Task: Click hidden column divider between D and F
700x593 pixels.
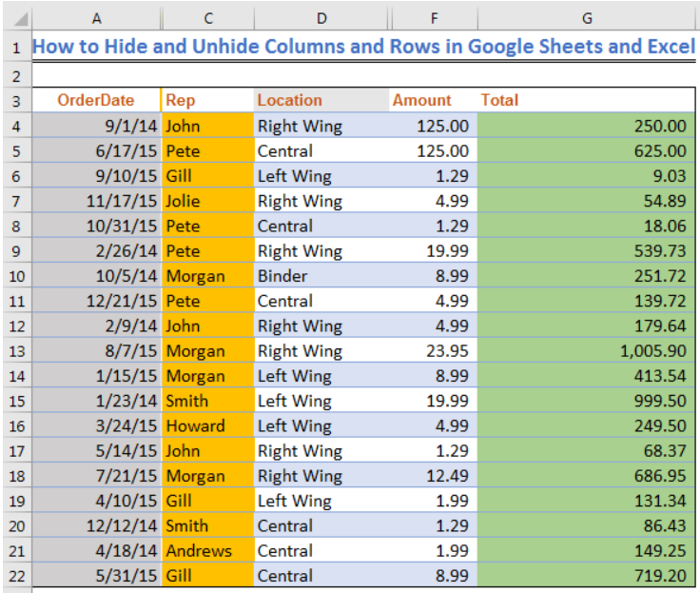Action: tap(390, 18)
